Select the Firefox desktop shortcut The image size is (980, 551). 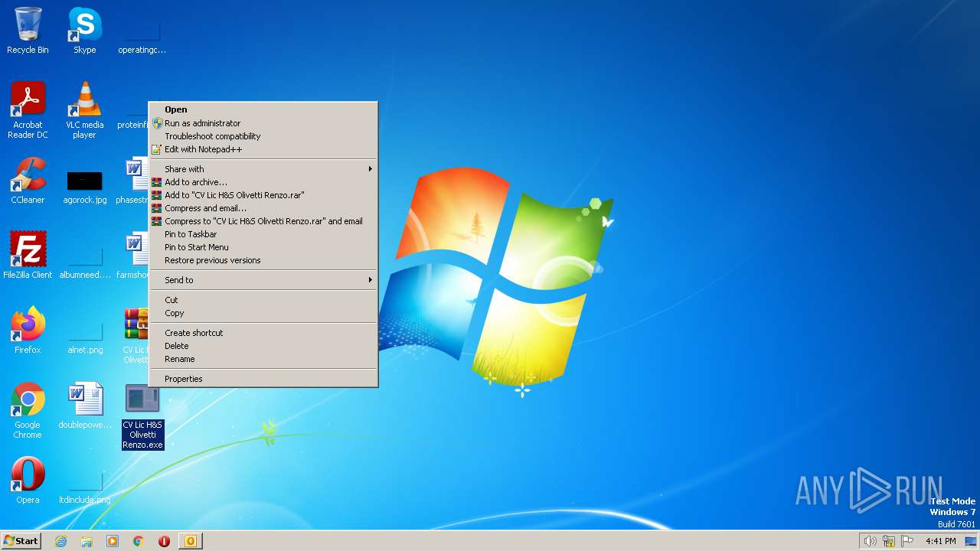click(28, 331)
